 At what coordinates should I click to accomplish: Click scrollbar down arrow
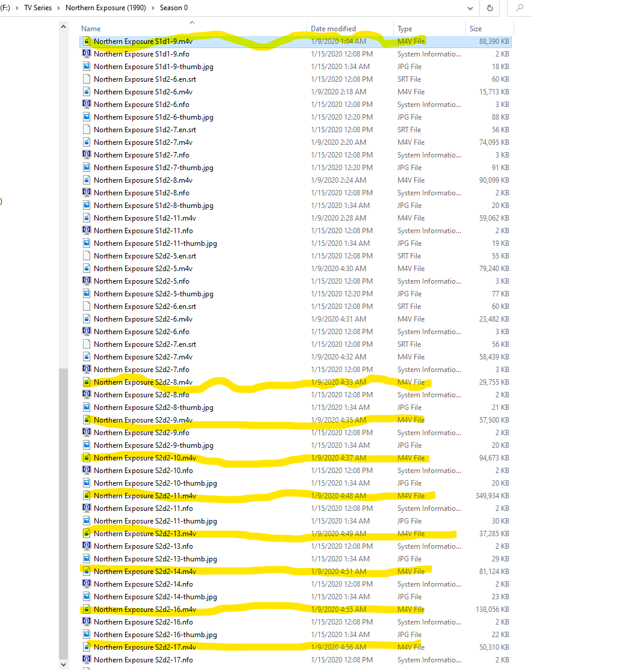pos(64,665)
